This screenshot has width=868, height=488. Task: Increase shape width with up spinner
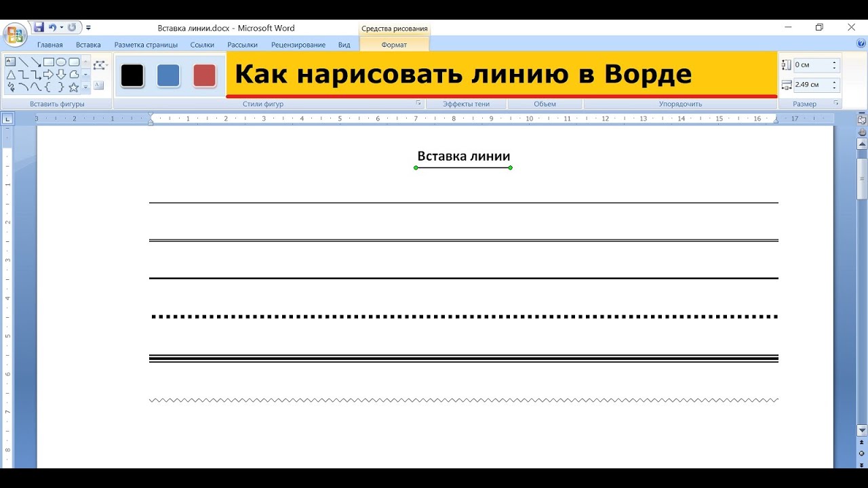[835, 81]
